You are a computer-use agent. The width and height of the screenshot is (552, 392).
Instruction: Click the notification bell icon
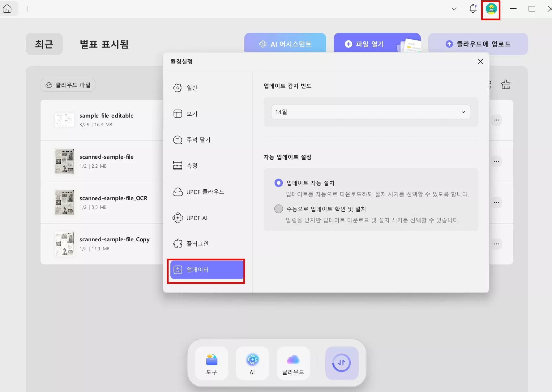point(473,9)
